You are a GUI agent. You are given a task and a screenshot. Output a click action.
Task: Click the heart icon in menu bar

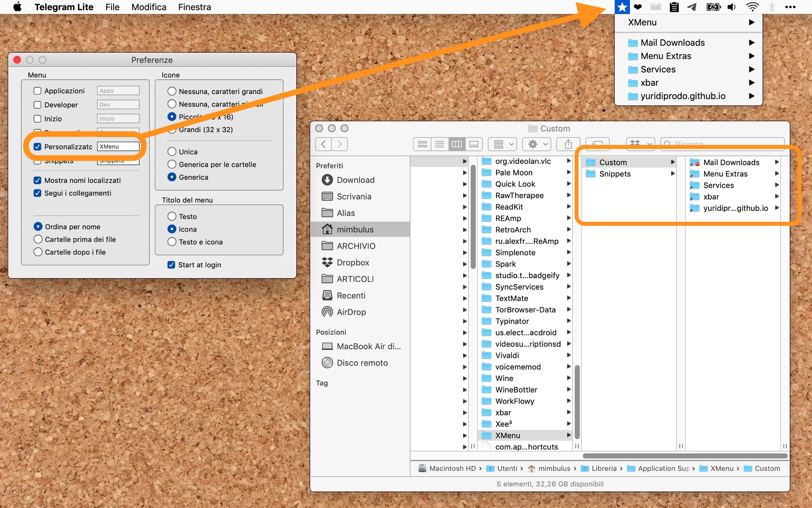point(638,7)
